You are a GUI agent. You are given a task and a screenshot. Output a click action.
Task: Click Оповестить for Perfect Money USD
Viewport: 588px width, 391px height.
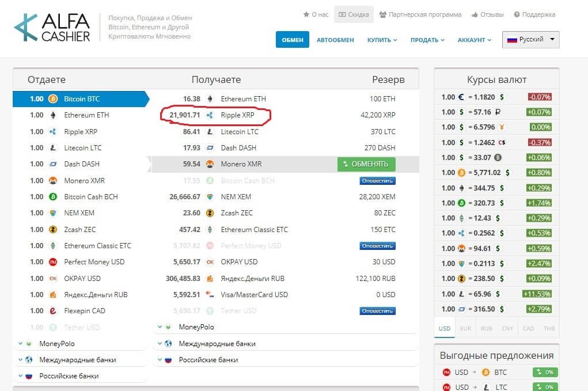(377, 246)
